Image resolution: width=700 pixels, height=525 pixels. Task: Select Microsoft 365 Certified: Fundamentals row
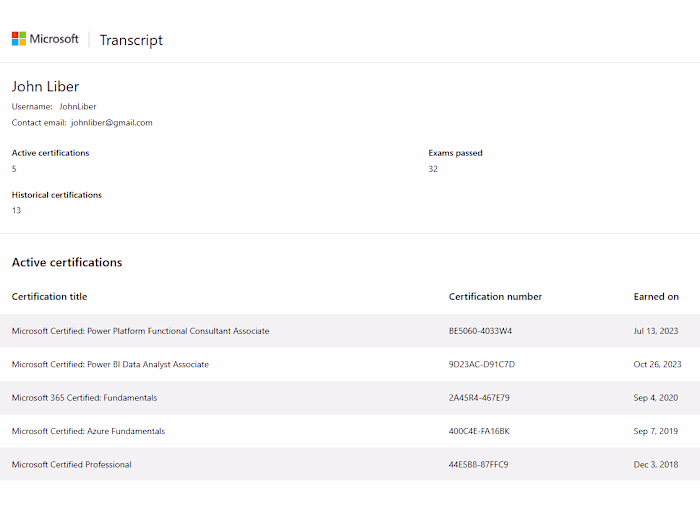(x=84, y=398)
